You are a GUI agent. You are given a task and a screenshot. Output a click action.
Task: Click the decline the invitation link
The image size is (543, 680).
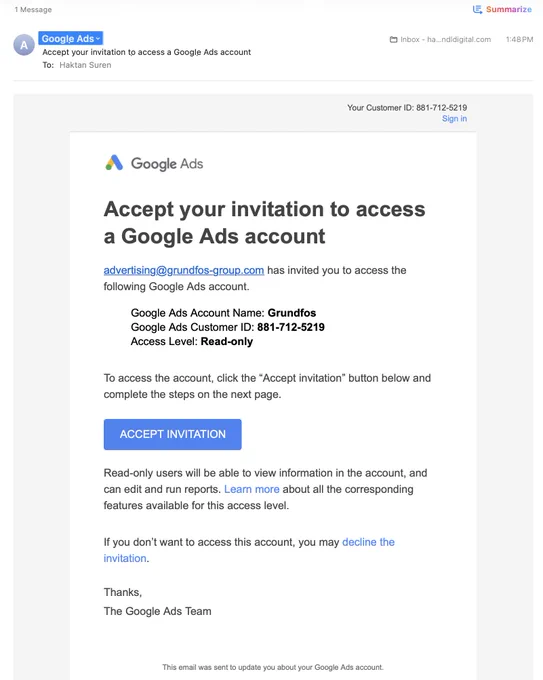(x=249, y=550)
